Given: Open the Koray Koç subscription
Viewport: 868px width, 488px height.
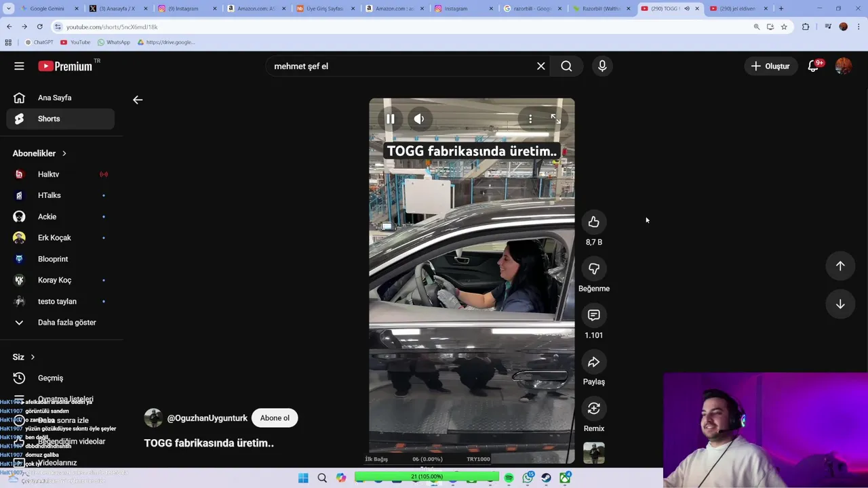Looking at the screenshot, I should [x=60, y=280].
